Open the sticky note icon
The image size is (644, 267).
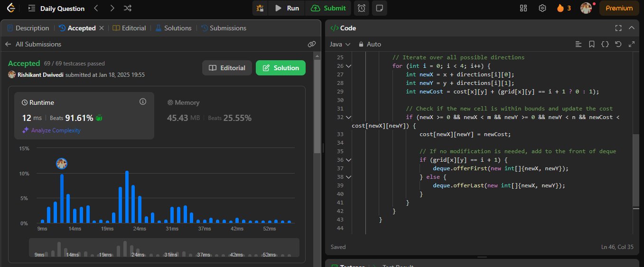(379, 8)
